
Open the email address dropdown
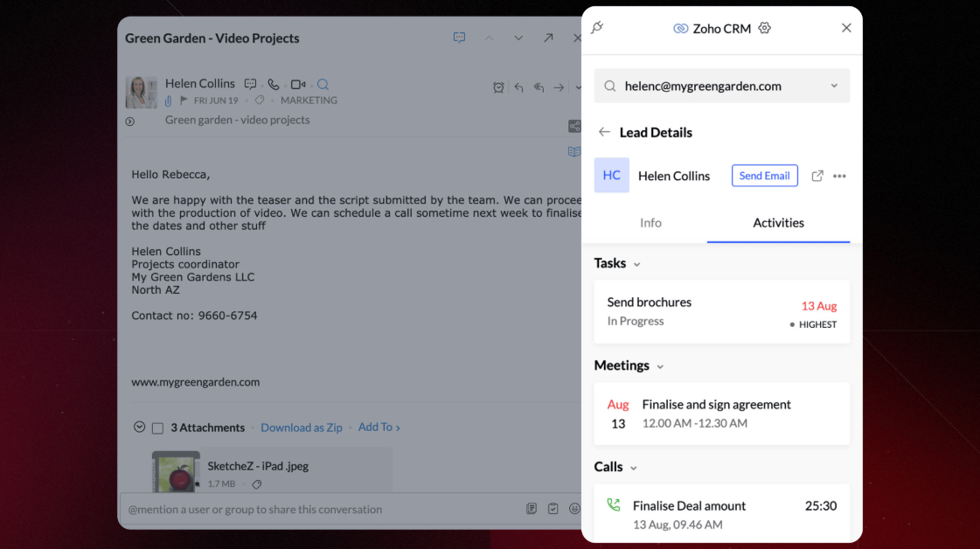coord(834,86)
